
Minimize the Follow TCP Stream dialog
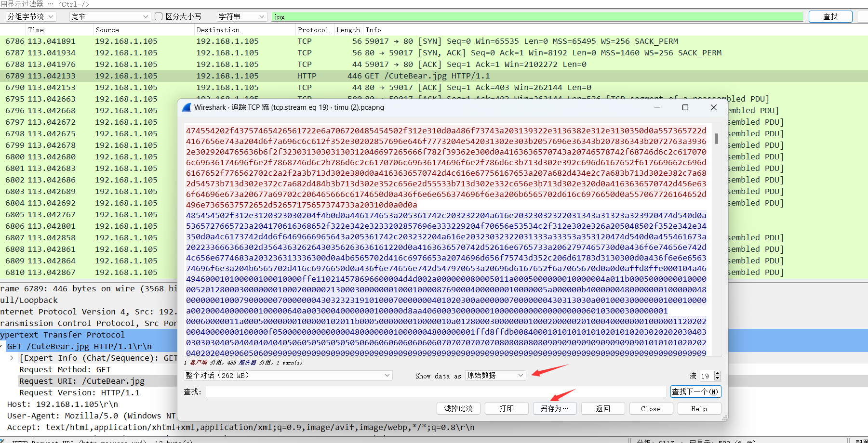(657, 107)
